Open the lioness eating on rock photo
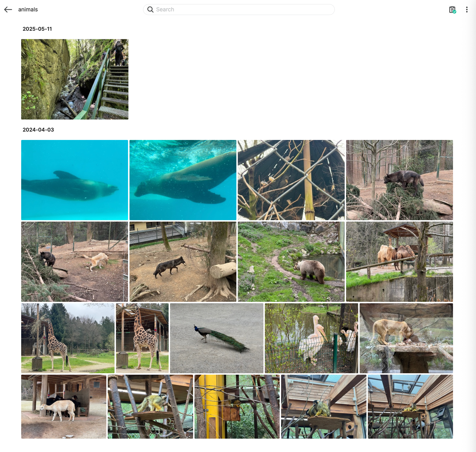The width and height of the screenshot is (476, 452). pyautogui.click(x=406, y=338)
